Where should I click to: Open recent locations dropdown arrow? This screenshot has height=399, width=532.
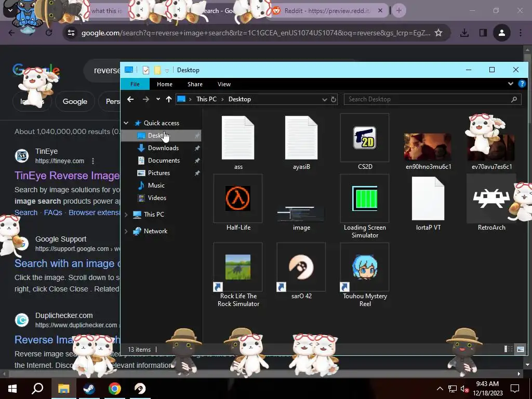point(158,99)
